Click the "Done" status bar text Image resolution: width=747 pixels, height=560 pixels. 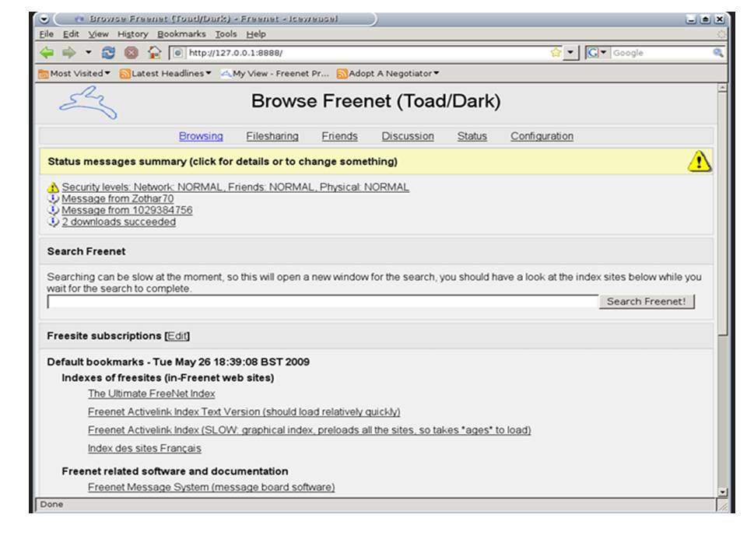click(51, 504)
